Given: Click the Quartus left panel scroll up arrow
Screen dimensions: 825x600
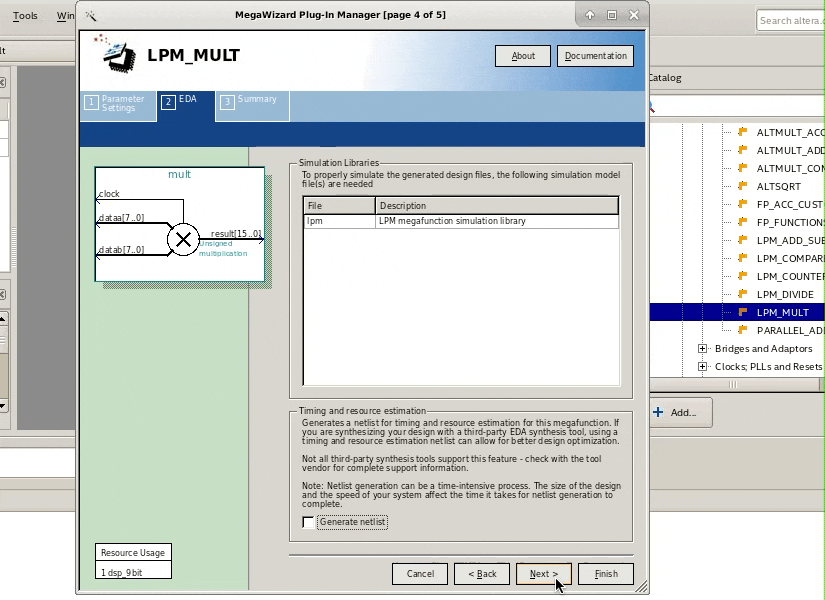Looking at the screenshot, I should [x=3, y=319].
